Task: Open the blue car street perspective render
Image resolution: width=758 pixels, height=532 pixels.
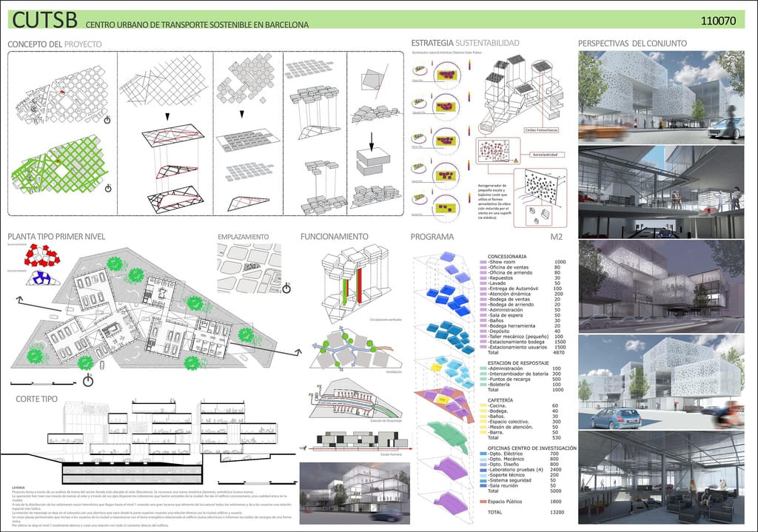Action: coord(661,382)
